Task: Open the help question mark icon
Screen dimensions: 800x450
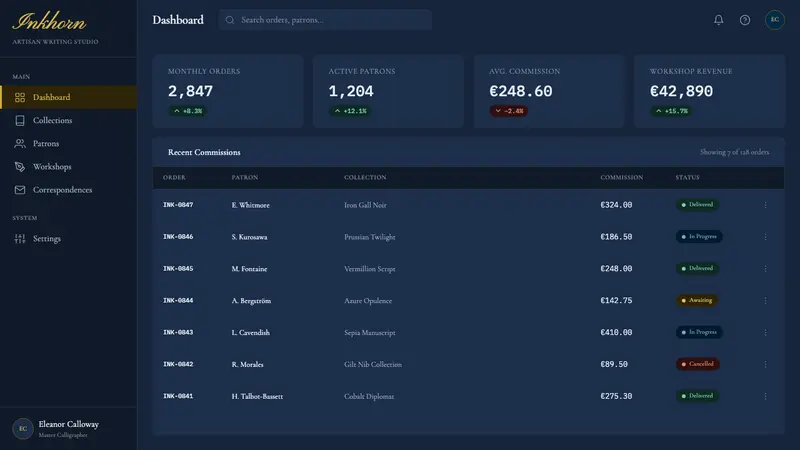Action: [745, 20]
